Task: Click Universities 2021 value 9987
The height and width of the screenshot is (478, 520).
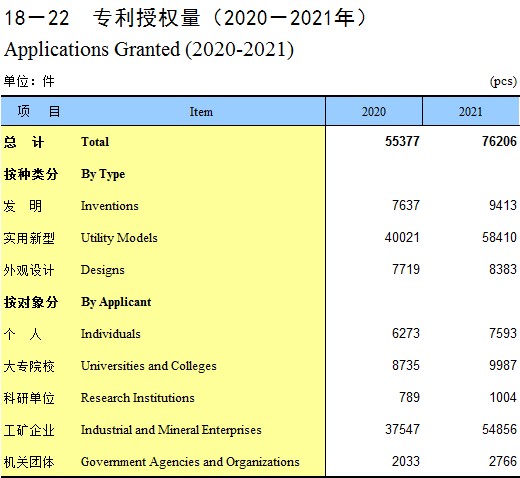Action: tap(503, 365)
